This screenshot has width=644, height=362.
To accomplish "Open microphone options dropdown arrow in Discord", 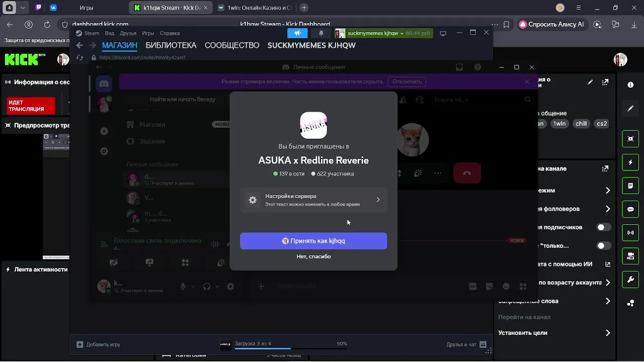I will pyautogui.click(x=194, y=286).
